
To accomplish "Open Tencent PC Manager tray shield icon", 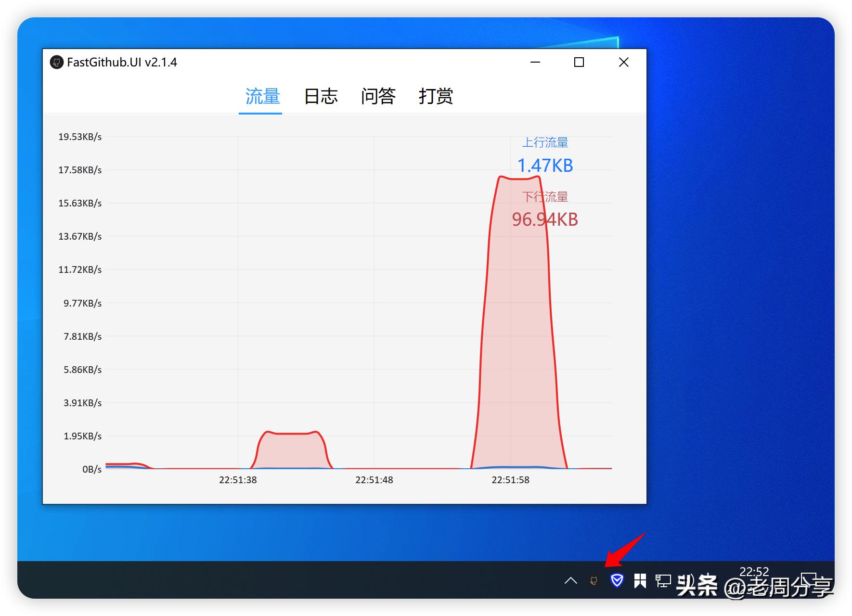I will (617, 581).
